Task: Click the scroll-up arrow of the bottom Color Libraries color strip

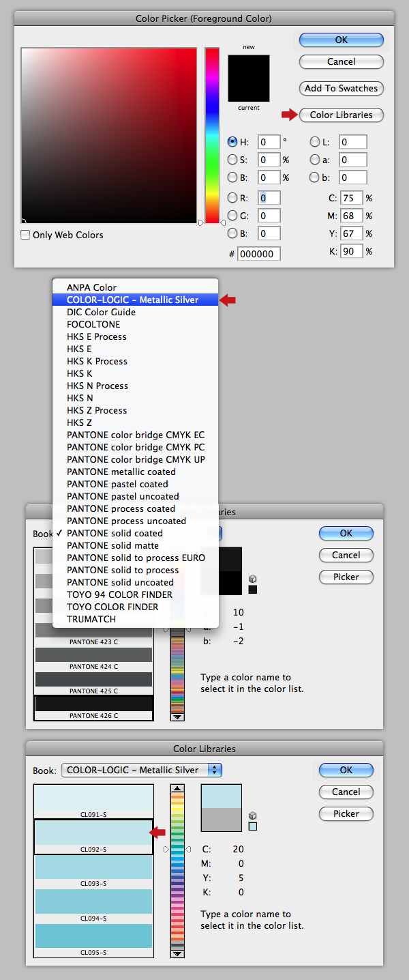Action: click(177, 789)
